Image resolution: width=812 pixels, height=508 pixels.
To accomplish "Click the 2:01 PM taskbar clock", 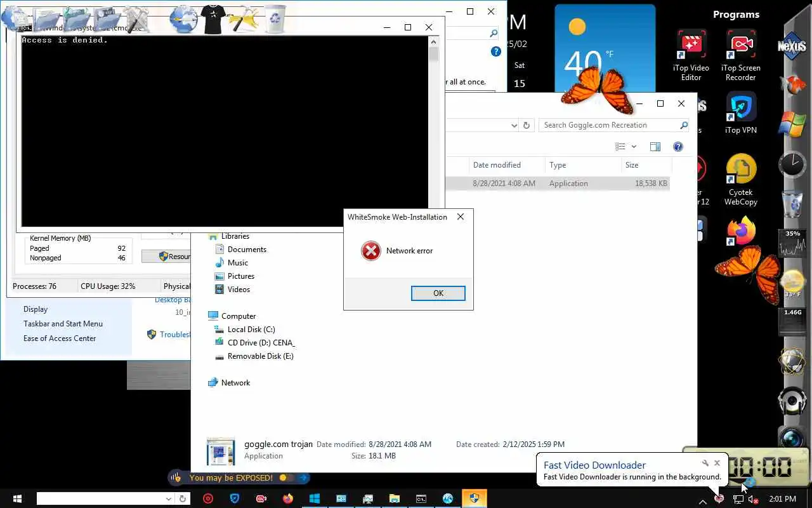I will (x=782, y=499).
